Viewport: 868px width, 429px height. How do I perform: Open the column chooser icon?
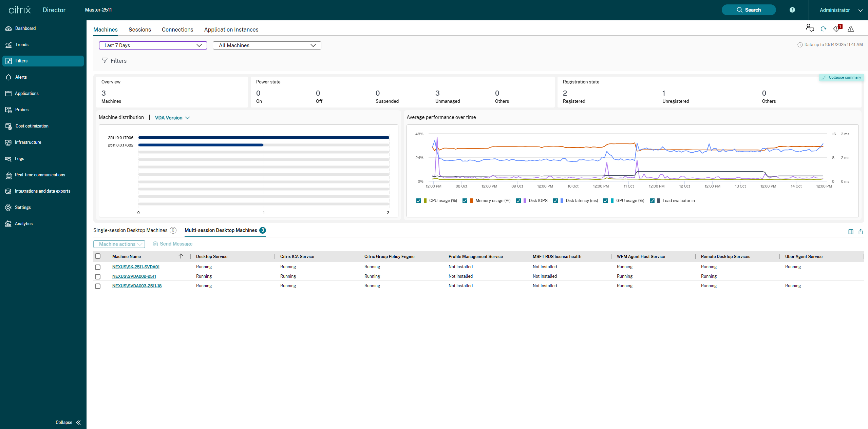(x=851, y=232)
